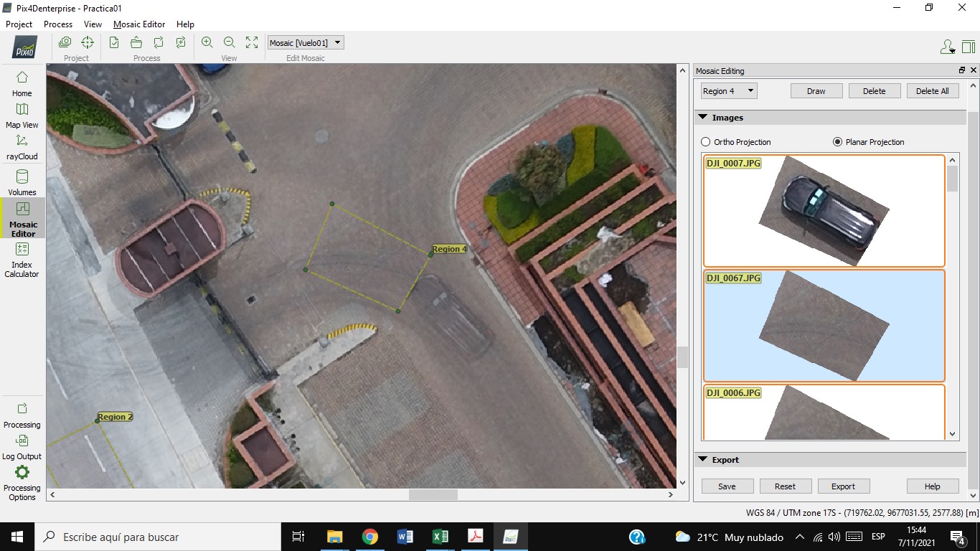Switch to Map View

22,115
